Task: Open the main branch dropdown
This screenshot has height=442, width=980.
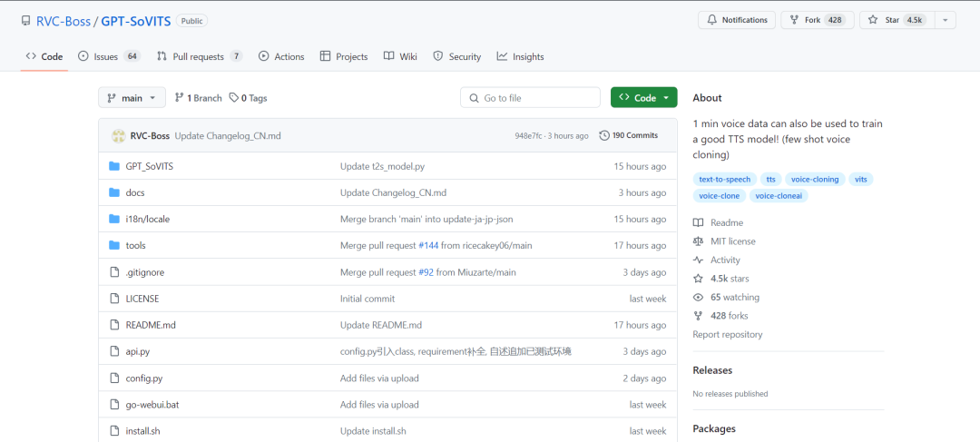Action: tap(132, 97)
